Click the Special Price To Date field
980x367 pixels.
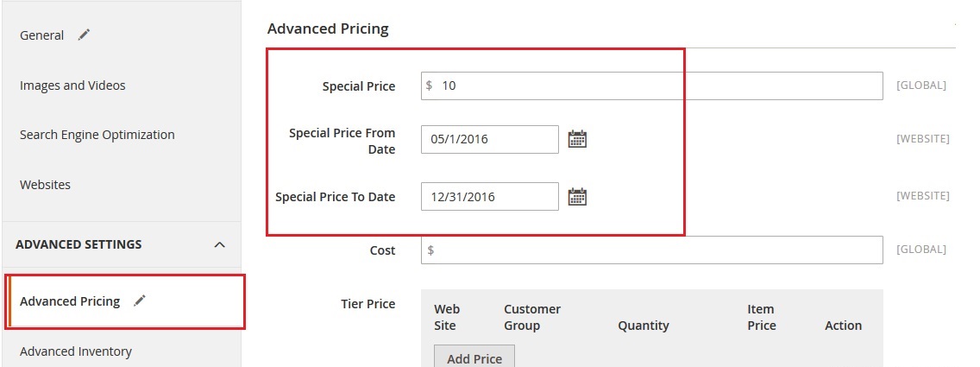click(489, 197)
